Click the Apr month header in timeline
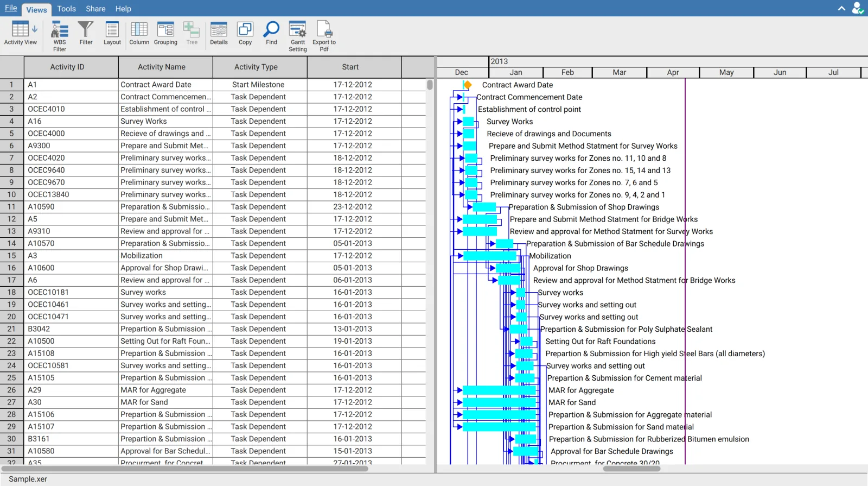 point(673,73)
